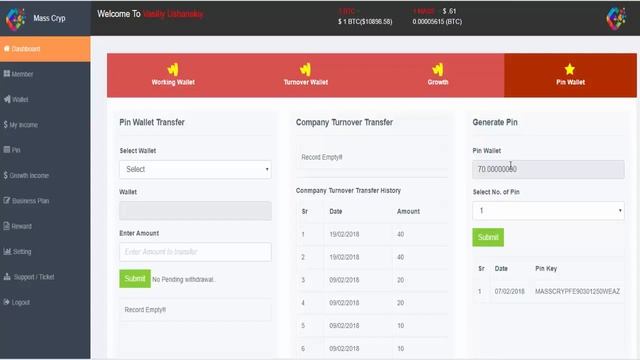Open the Setting menu item
Screen dimensions: 640x360
45,251
